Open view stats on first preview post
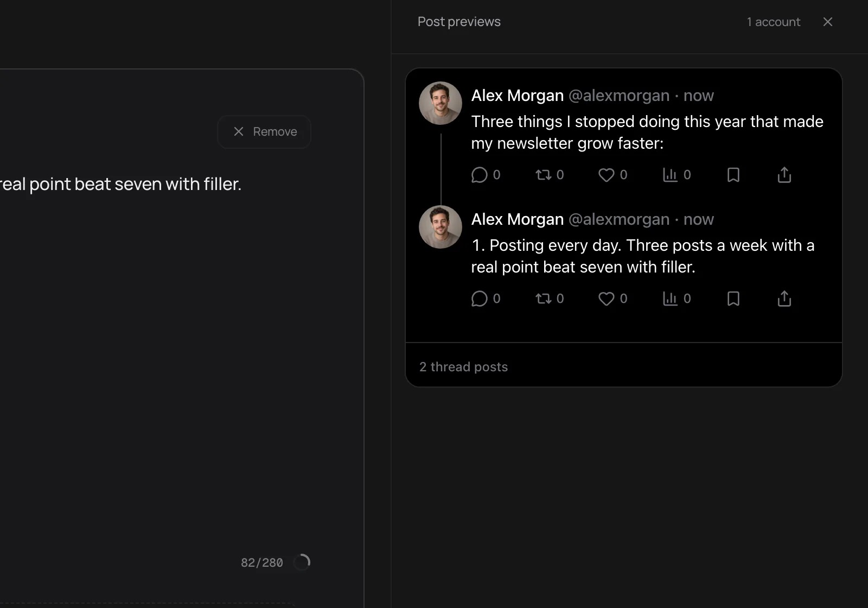 (670, 175)
